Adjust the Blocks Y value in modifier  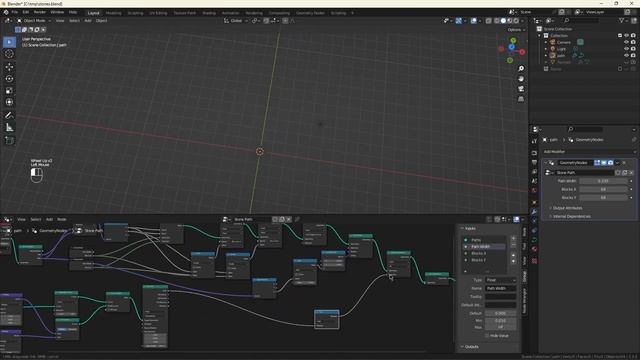tap(603, 198)
